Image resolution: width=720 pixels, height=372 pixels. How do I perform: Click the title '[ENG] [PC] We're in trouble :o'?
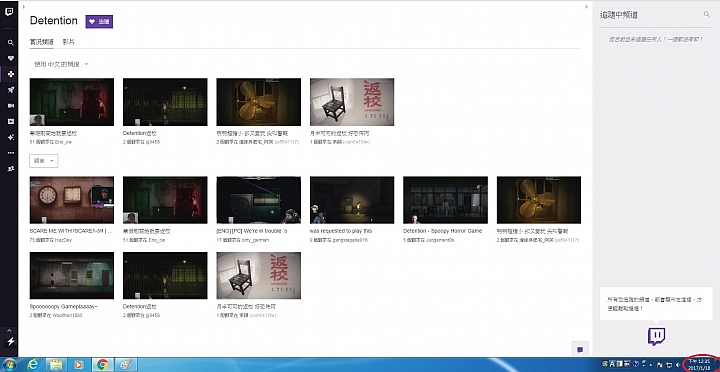tap(252, 231)
